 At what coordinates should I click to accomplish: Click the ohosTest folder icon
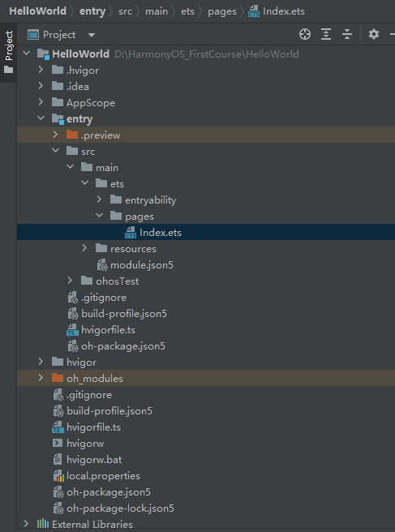87,281
